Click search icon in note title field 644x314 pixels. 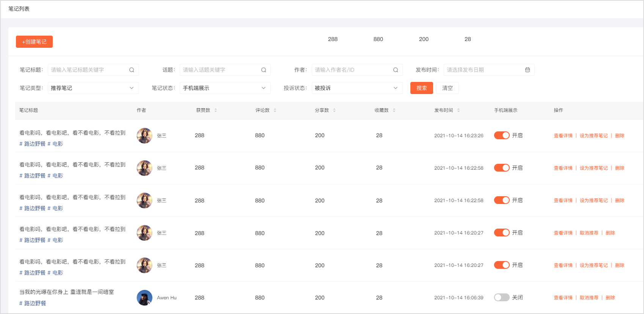click(x=132, y=70)
